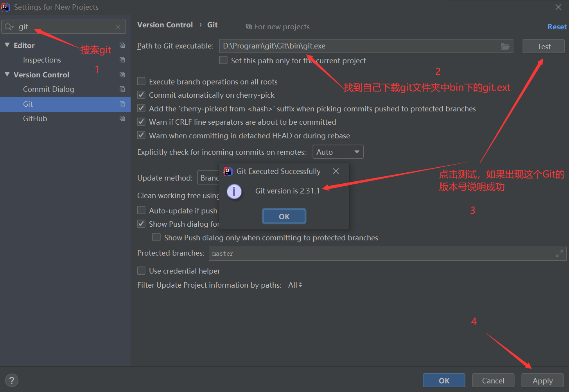Click project-level icon beside GitHub
Image resolution: width=569 pixels, height=392 pixels.
[x=122, y=118]
